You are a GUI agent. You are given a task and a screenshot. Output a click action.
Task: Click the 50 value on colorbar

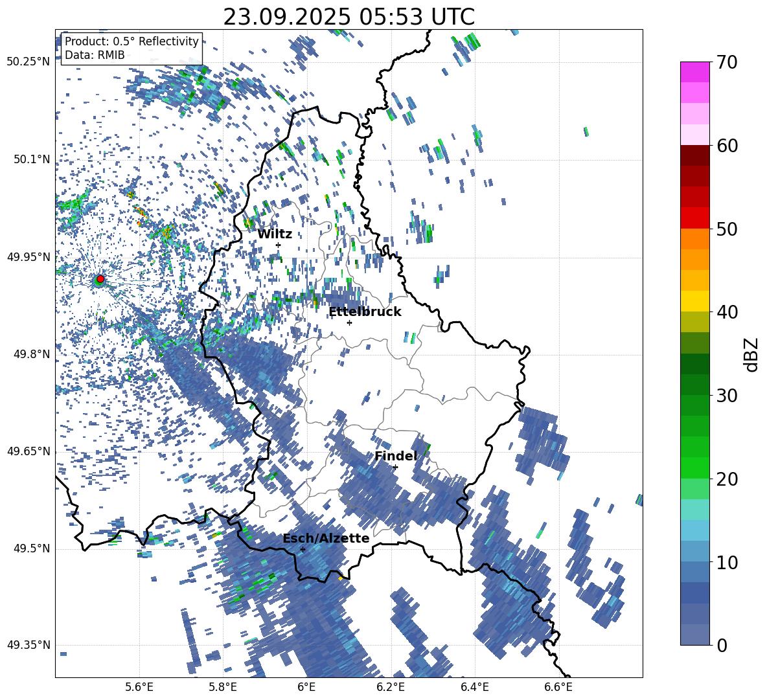[727, 229]
